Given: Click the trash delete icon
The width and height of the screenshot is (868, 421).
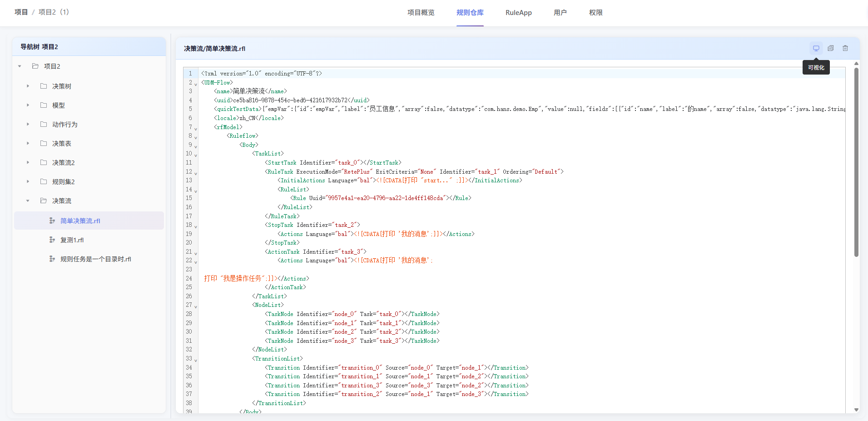Looking at the screenshot, I should pyautogui.click(x=845, y=48).
